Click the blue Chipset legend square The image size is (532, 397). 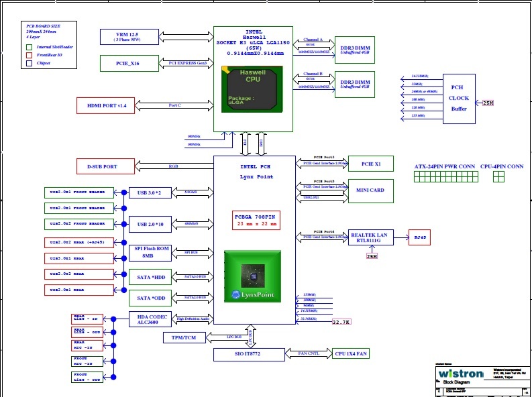click(29, 63)
